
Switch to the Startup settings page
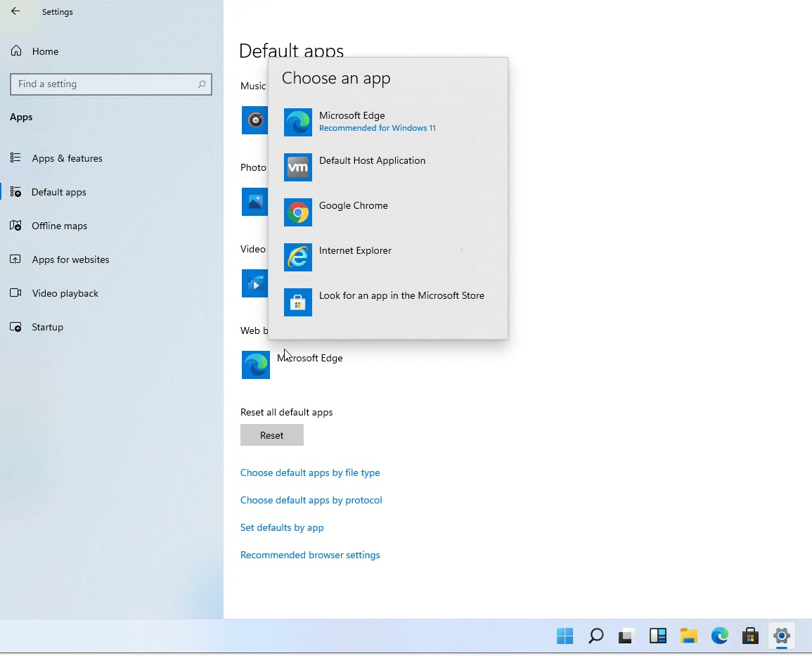click(46, 326)
